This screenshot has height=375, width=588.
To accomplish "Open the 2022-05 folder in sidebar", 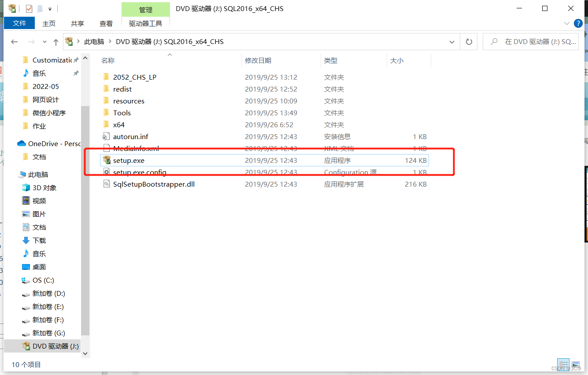I will (45, 86).
